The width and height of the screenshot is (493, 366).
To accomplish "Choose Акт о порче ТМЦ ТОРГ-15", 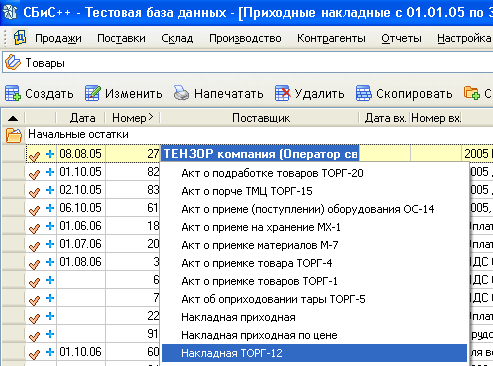I will pyautogui.click(x=315, y=191).
